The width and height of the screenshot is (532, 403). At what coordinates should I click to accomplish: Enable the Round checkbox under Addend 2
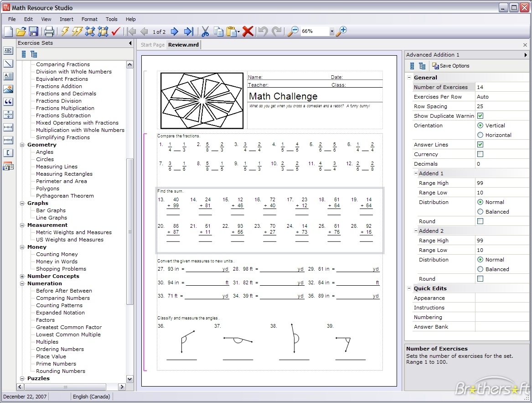click(x=480, y=279)
